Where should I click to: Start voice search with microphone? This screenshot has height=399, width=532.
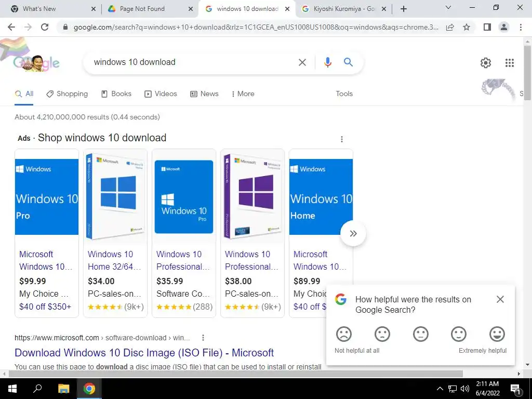(327, 62)
